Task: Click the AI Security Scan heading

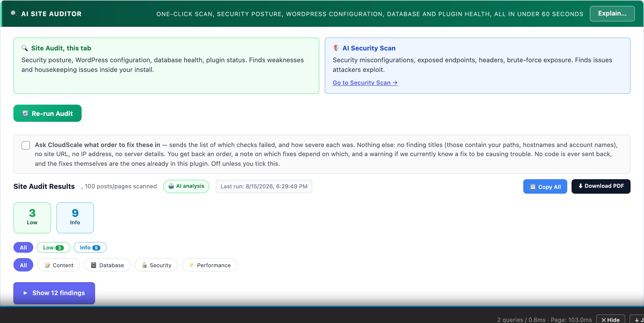Action: [369, 48]
